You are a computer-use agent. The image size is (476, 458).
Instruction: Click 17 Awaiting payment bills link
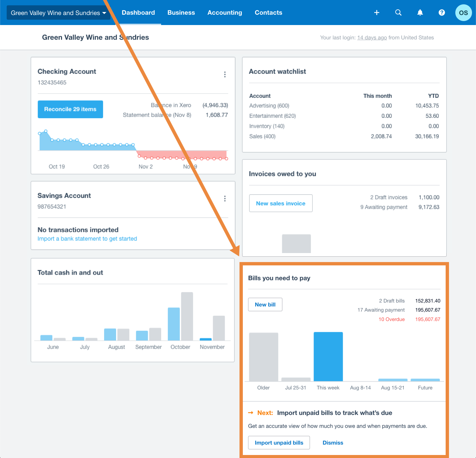pos(381,310)
